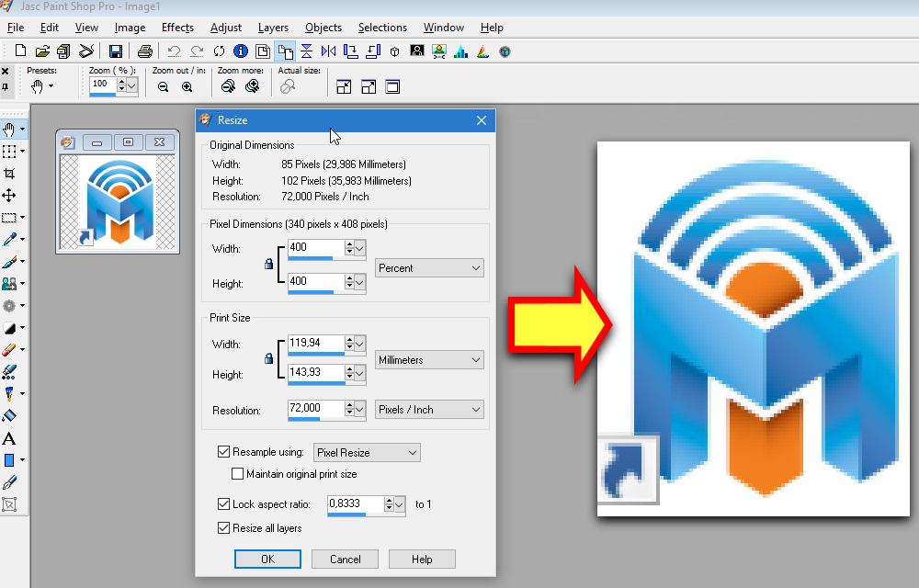
Task: Click the histogram chart toolbar icon
Action: (x=461, y=51)
